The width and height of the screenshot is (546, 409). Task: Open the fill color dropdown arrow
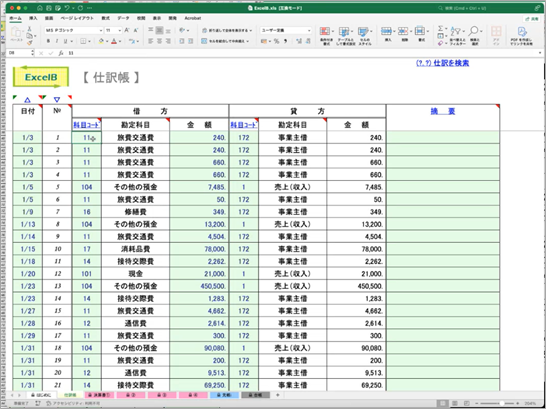pos(107,41)
